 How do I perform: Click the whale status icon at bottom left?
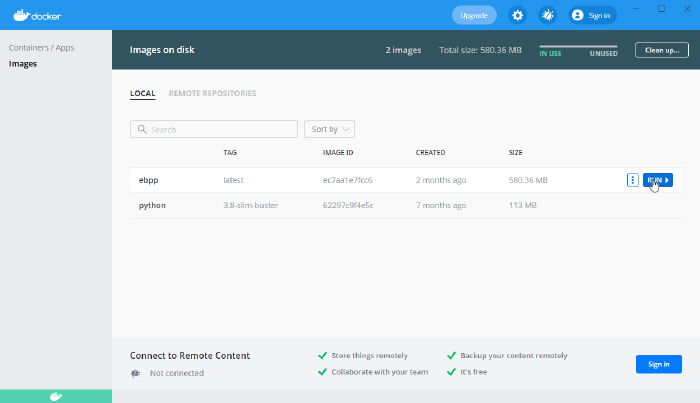(56, 396)
